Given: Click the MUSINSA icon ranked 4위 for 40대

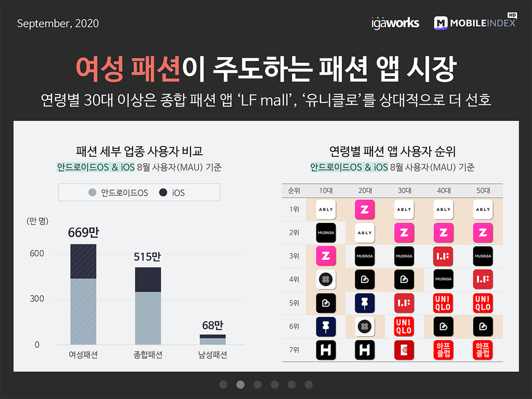Looking at the screenshot, I should coord(444,280).
